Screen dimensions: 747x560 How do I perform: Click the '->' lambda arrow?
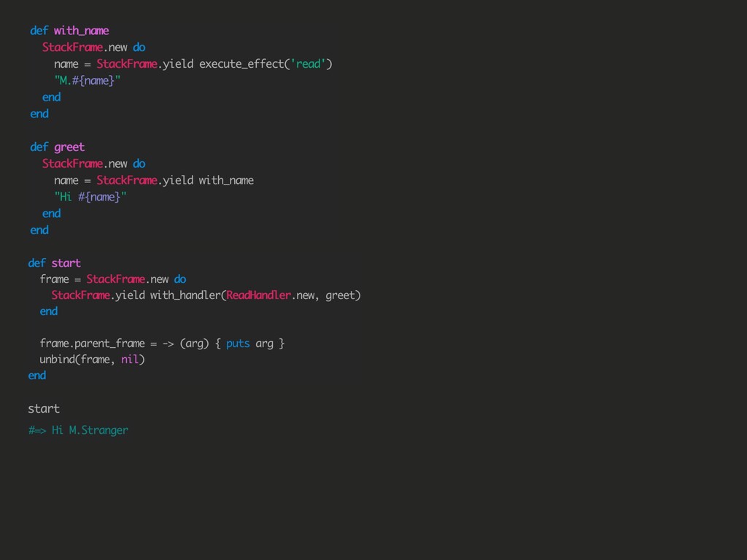(x=169, y=344)
